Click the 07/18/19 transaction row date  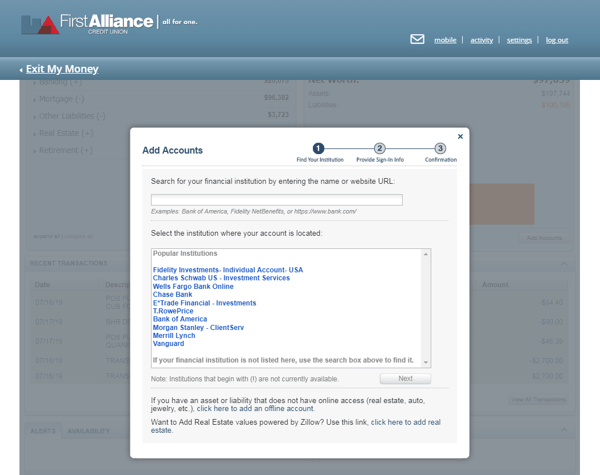[x=49, y=302]
